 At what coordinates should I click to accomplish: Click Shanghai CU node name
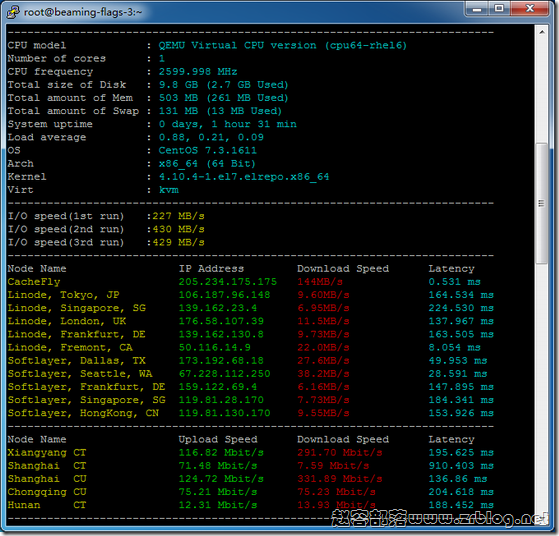[x=47, y=479]
